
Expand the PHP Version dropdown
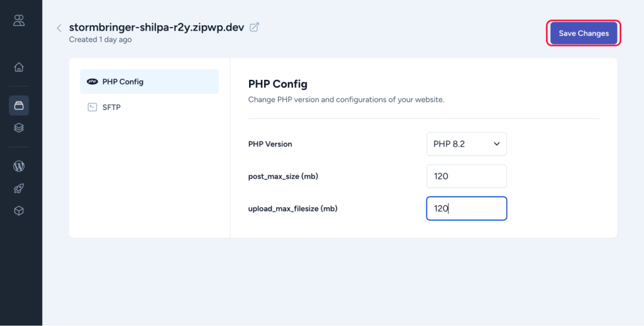click(x=466, y=144)
